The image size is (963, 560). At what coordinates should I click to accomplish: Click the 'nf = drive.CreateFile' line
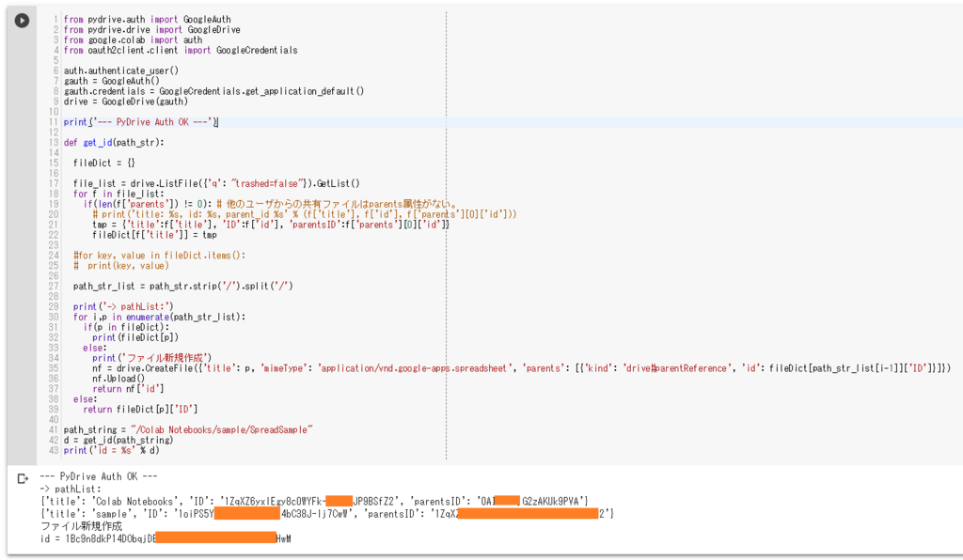[521, 368]
